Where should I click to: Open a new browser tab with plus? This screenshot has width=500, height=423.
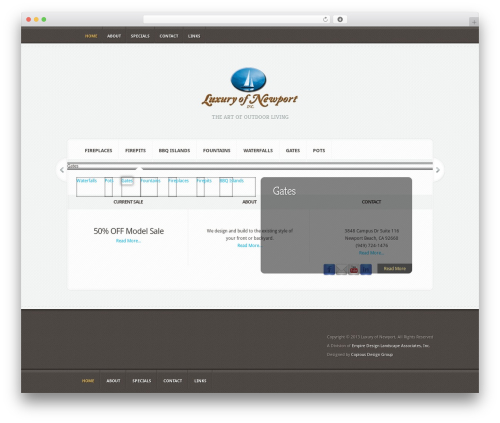click(474, 22)
